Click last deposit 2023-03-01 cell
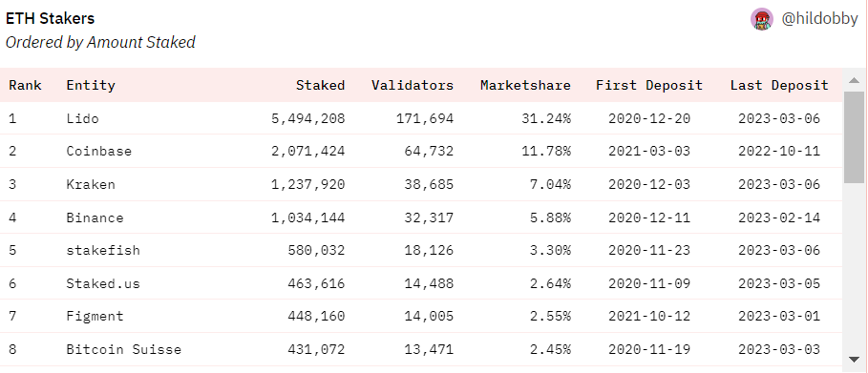The image size is (868, 373). coord(779,316)
